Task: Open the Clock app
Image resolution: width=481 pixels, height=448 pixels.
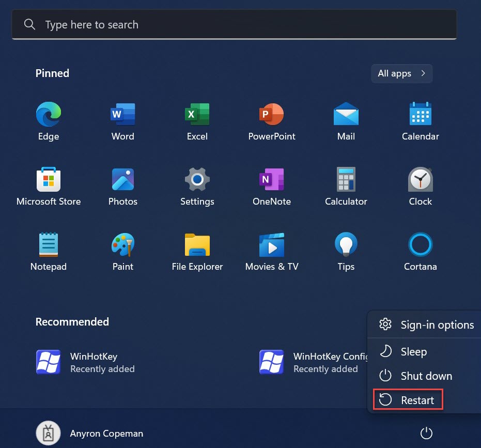Action: click(420, 186)
